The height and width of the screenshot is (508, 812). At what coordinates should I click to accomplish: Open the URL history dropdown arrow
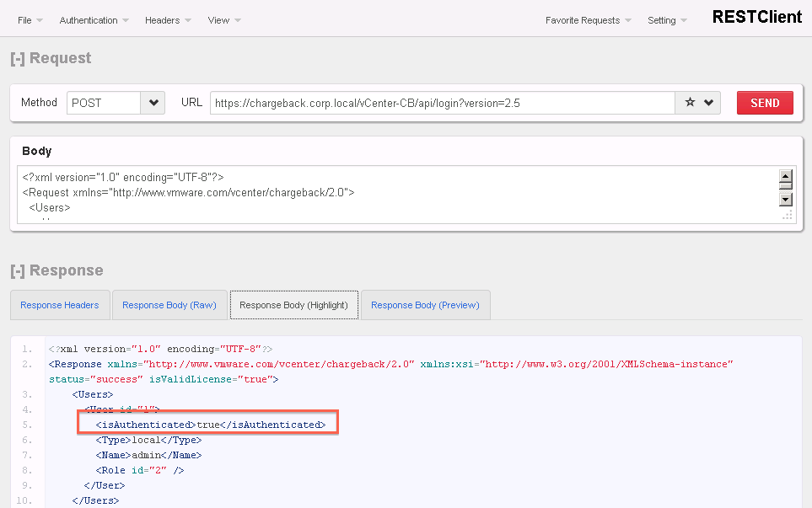(709, 103)
